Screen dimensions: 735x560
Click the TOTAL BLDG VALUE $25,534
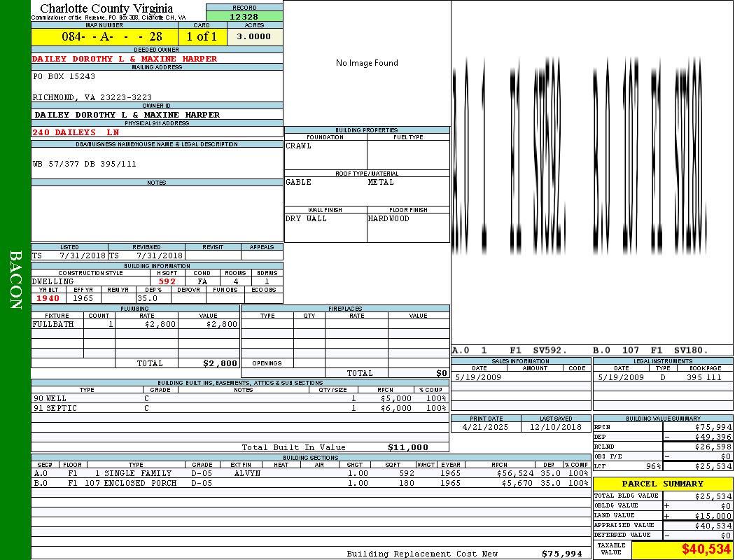713,496
